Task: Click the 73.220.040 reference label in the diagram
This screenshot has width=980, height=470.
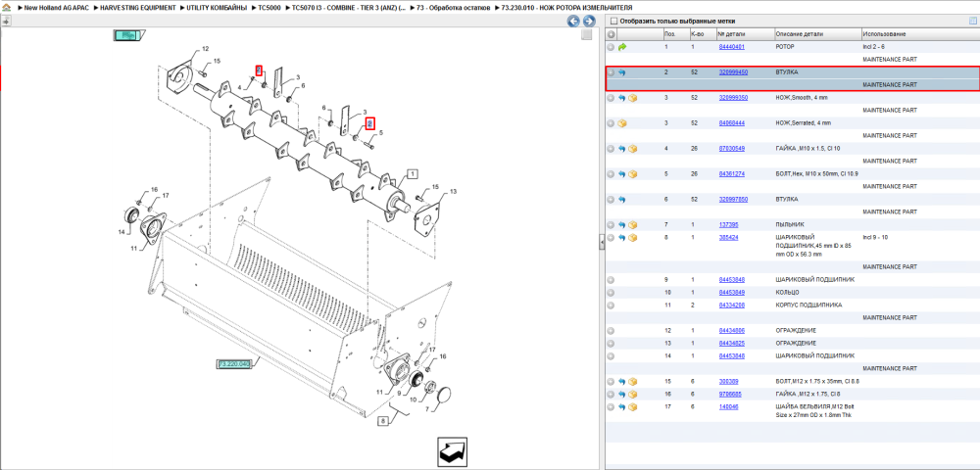Action: tap(234, 363)
